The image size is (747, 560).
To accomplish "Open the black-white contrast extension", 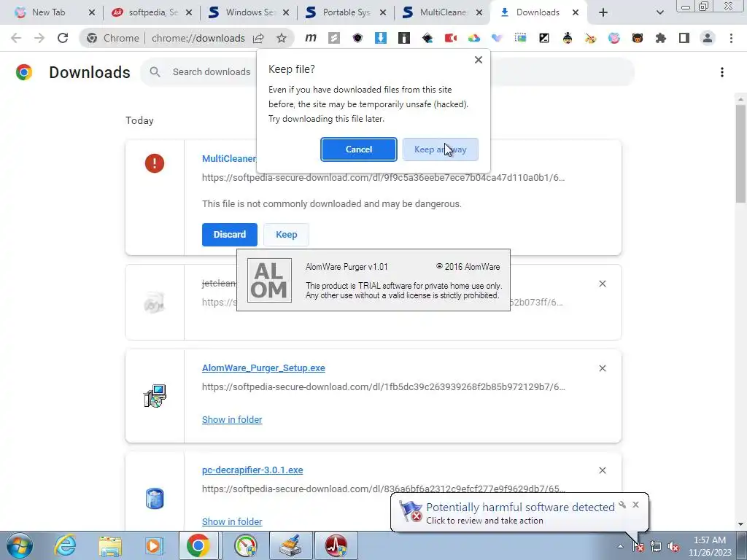I will (x=544, y=38).
